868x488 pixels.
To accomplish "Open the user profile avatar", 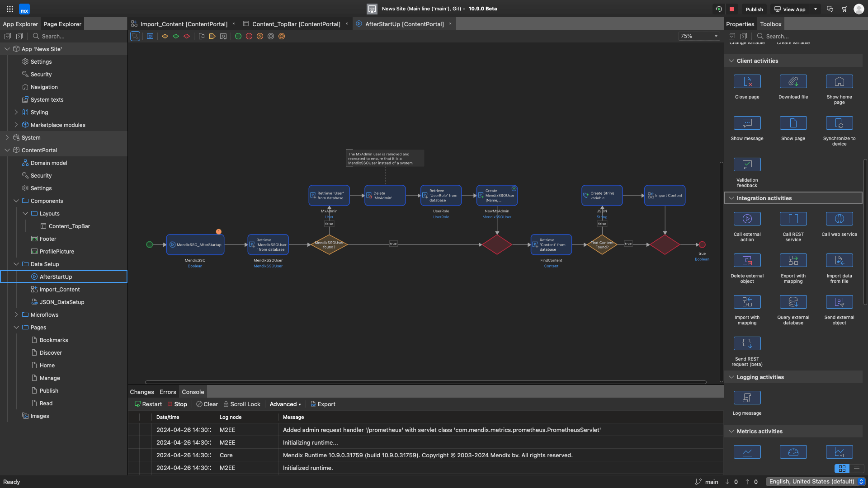I will pyautogui.click(x=859, y=9).
